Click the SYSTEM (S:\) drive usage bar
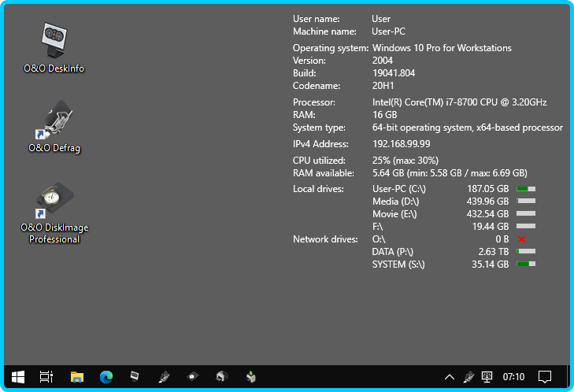Screen dimensions: 574x392 point(526,264)
